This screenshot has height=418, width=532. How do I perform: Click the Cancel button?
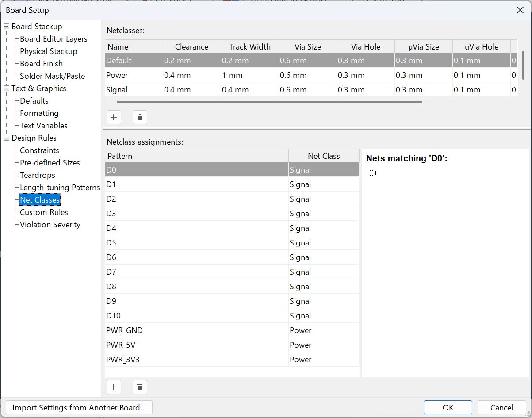click(501, 408)
